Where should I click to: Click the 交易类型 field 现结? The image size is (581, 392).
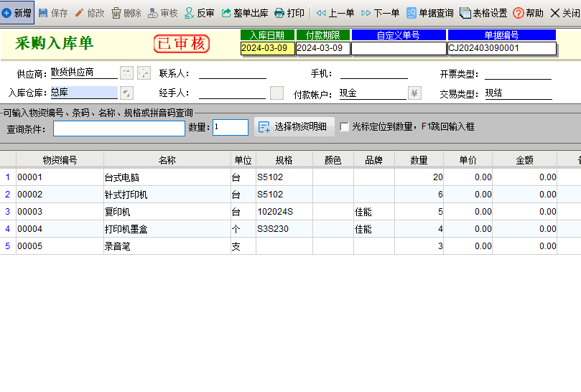coord(519,93)
